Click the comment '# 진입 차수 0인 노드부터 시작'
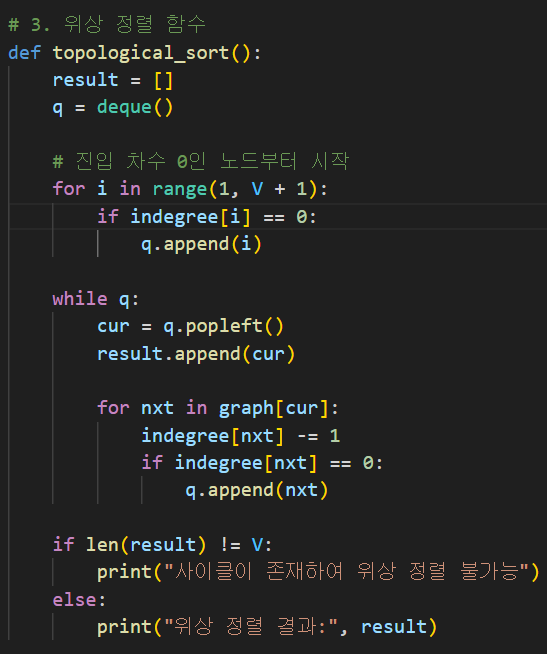This screenshot has height=654, width=547. click(x=200, y=161)
